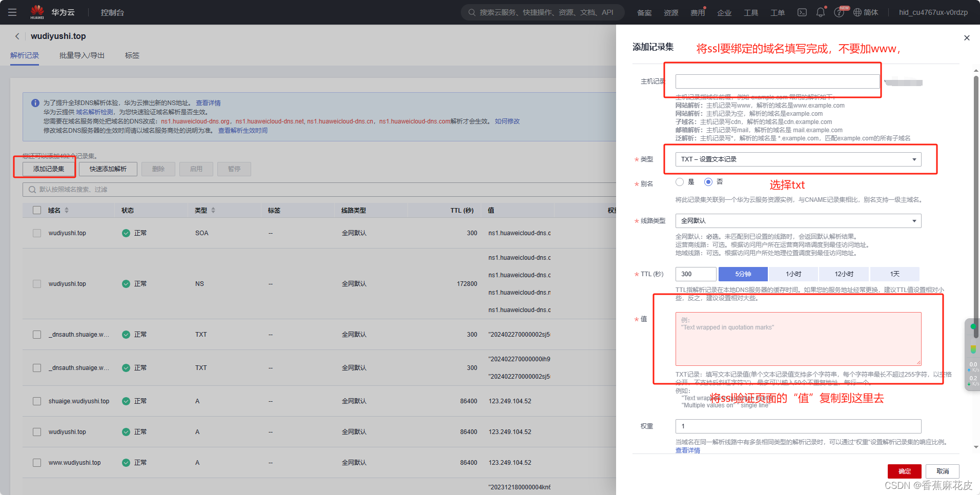Sort the table by 域名 column

click(x=67, y=210)
